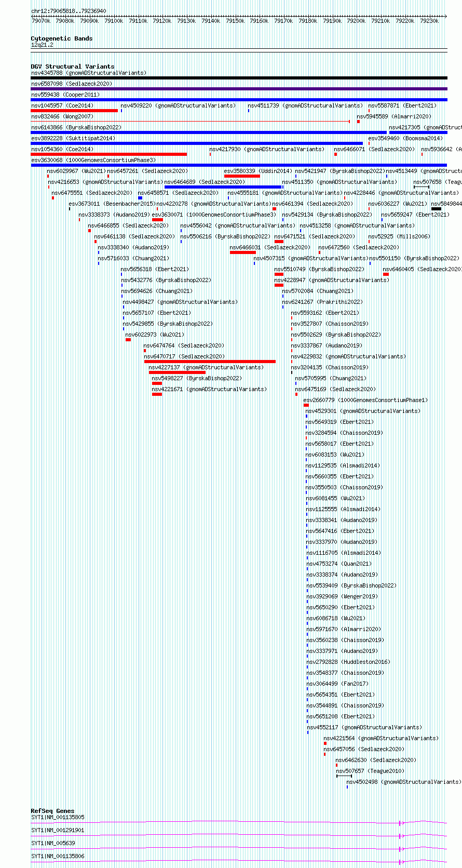Screen dimensions: 462x868
Task: Click esv3549460 (Boomsma2014) label
Action: 405,139
